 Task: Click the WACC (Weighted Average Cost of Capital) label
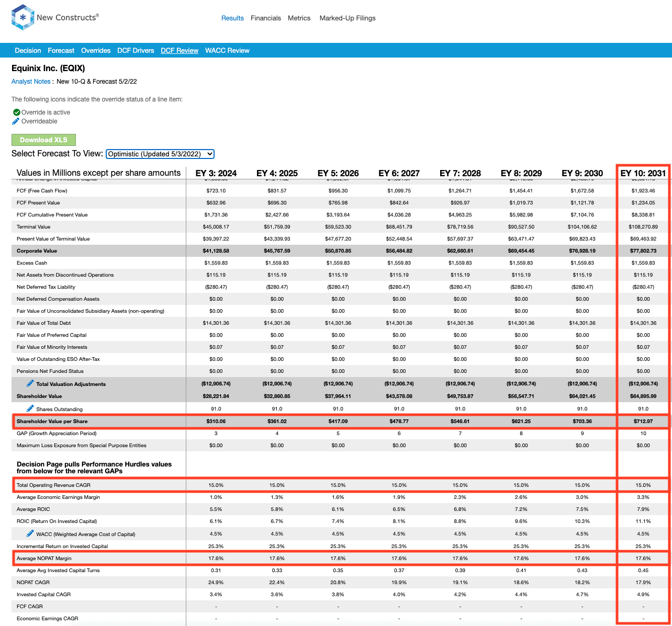pyautogui.click(x=86, y=534)
